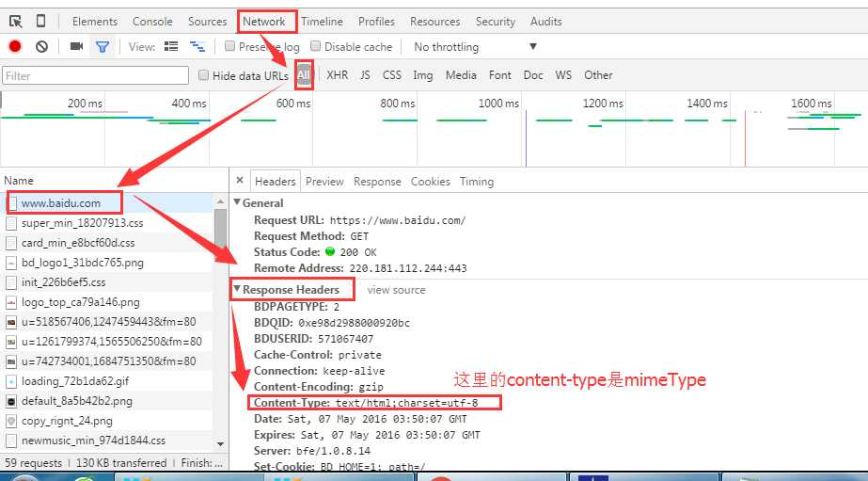Select logo_top_ca79a146.png request
The width and height of the screenshot is (868, 481).
click(x=106, y=302)
